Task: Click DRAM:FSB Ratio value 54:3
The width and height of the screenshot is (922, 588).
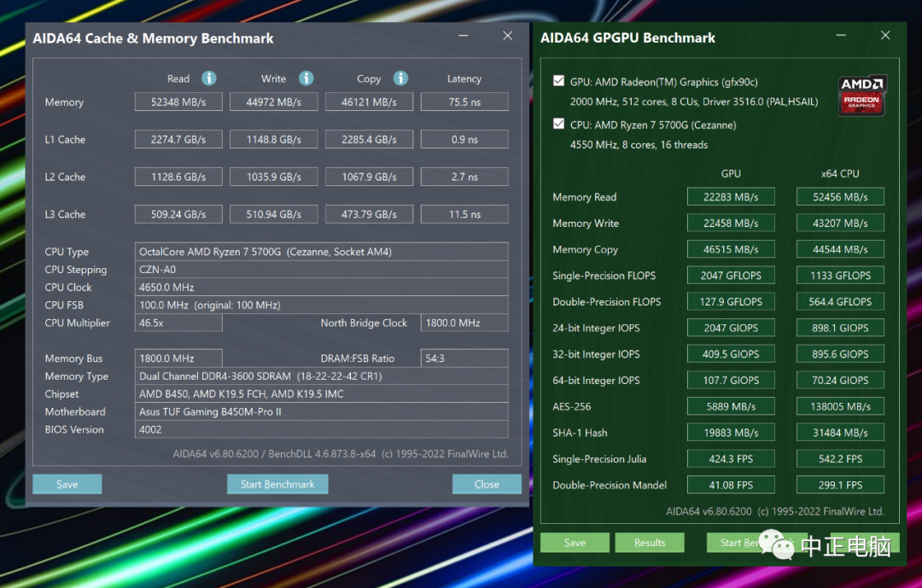Action: click(464, 358)
